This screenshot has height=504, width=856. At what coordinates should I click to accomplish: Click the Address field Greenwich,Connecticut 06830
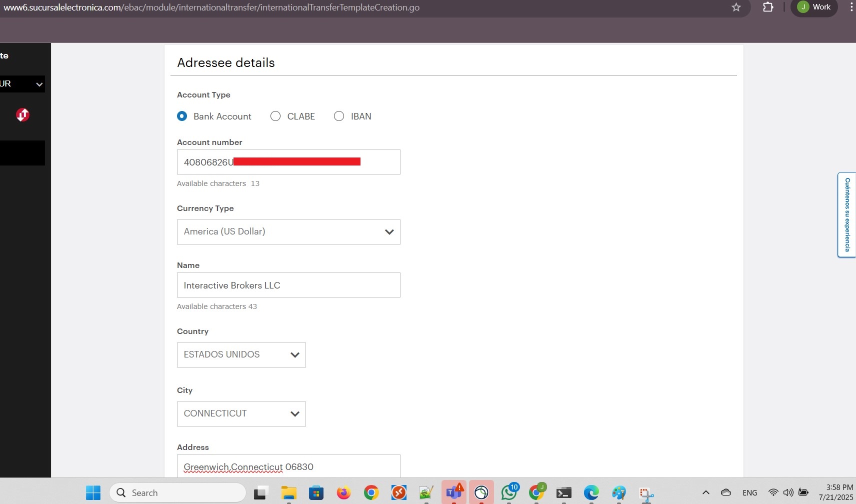(288, 466)
